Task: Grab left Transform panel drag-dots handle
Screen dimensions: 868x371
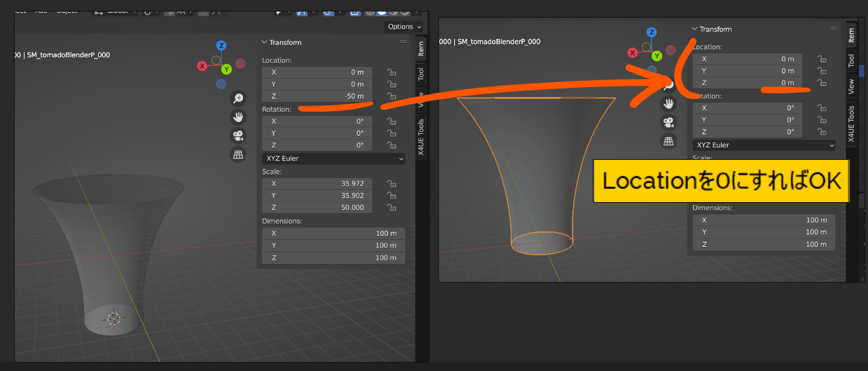Action: coord(403,42)
